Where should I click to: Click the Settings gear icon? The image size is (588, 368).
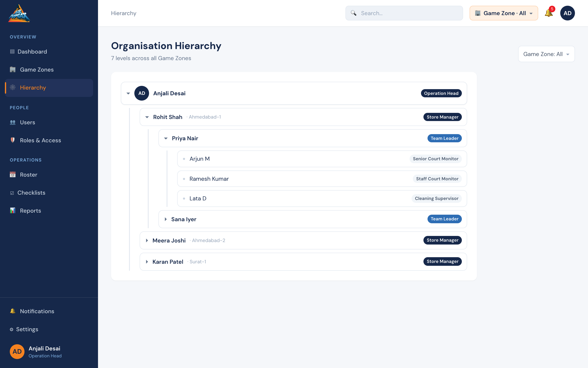pos(11,330)
